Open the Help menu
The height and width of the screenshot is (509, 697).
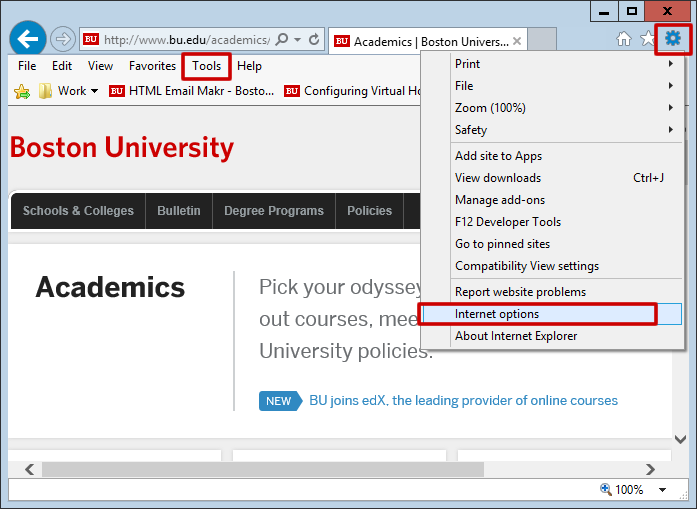(x=249, y=66)
